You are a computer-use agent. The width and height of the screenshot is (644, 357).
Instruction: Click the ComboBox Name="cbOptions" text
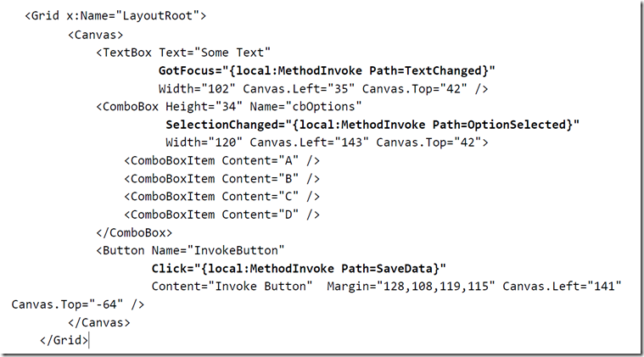[305, 107]
